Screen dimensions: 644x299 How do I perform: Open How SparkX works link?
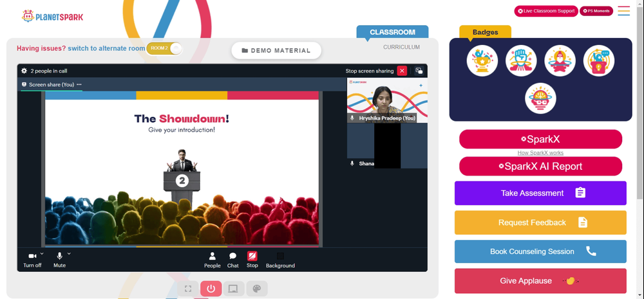pos(540,152)
